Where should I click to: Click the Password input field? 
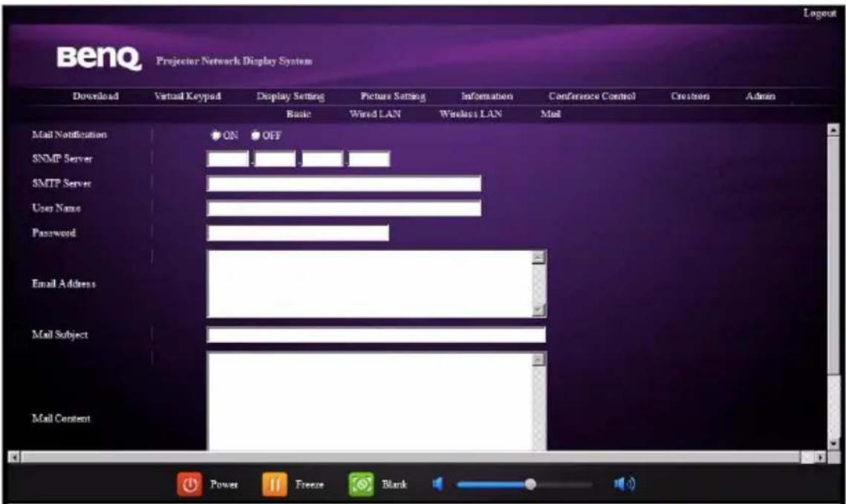pos(298,233)
